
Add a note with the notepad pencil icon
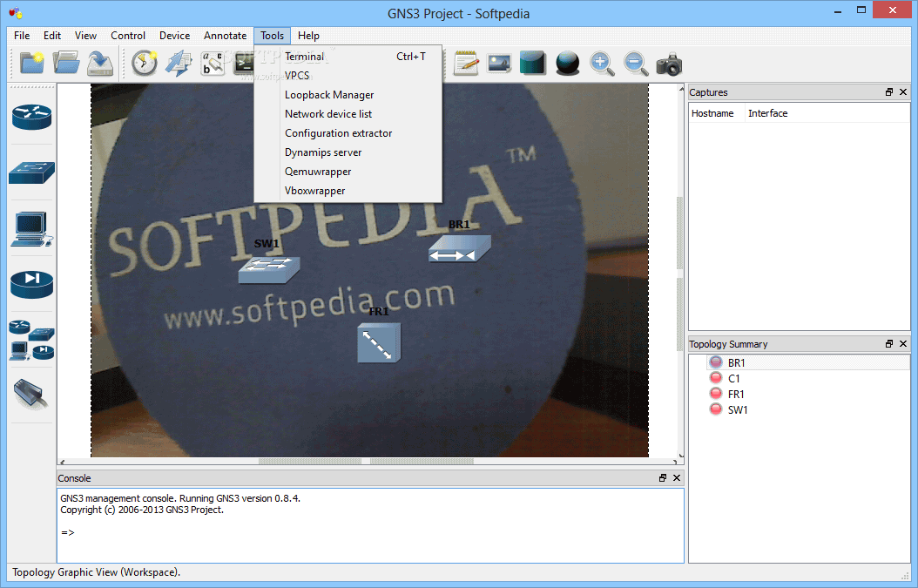(x=466, y=64)
